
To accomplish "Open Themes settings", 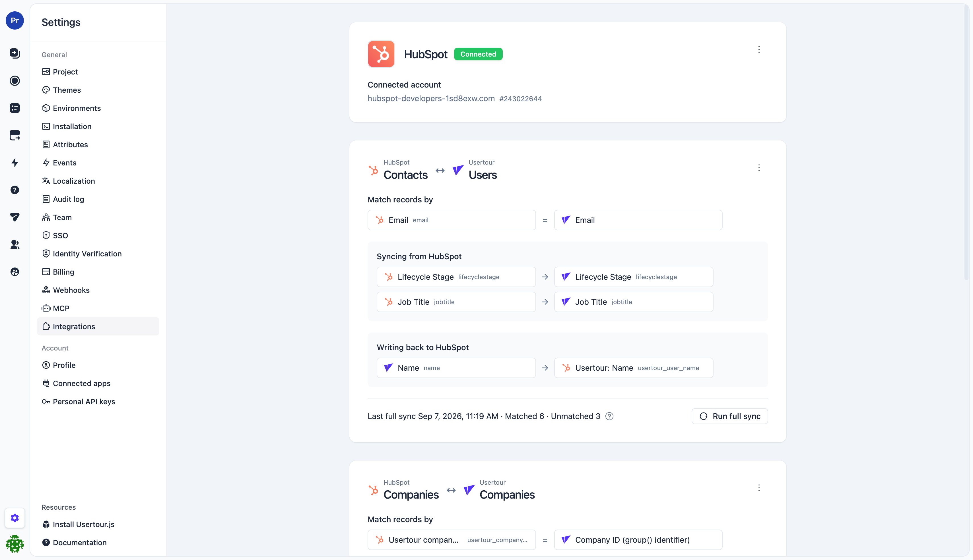I will [98, 90].
